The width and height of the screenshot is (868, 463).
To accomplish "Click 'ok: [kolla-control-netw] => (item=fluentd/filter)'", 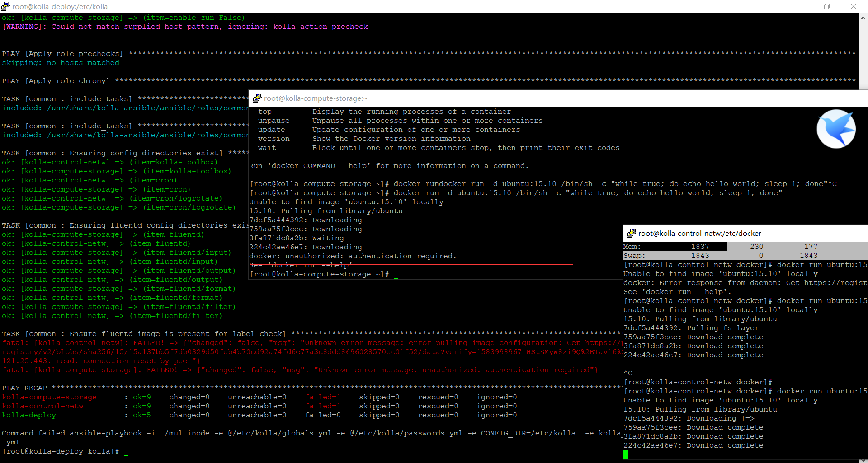I will (x=112, y=316).
